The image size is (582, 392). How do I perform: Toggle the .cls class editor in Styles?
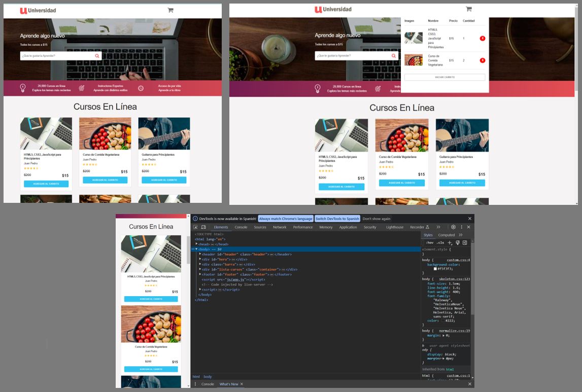(x=440, y=243)
